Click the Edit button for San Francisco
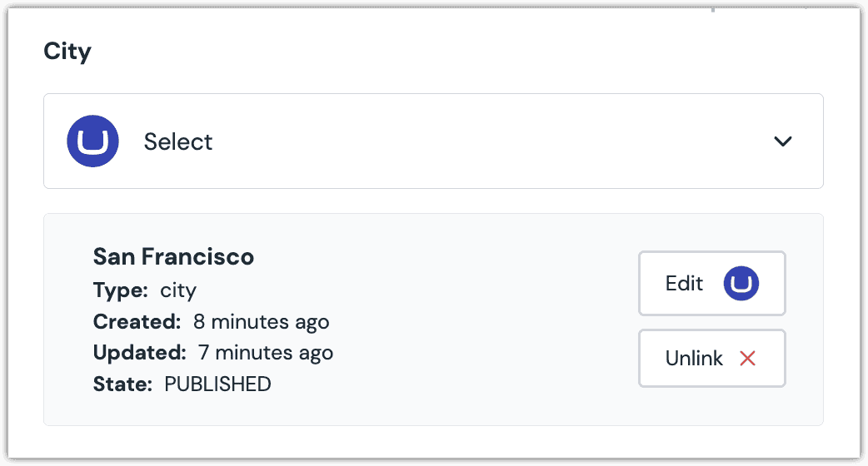The image size is (868, 466). (x=712, y=283)
